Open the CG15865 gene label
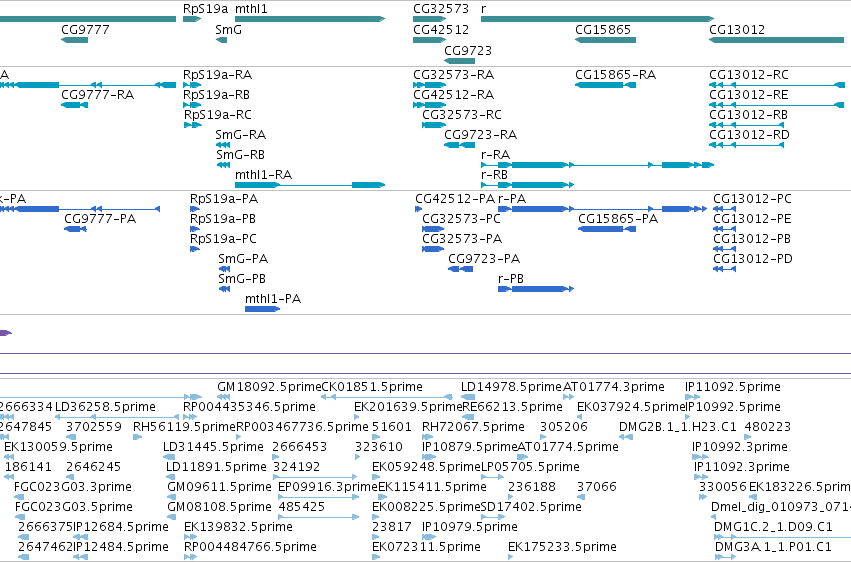851x562 pixels. [603, 30]
